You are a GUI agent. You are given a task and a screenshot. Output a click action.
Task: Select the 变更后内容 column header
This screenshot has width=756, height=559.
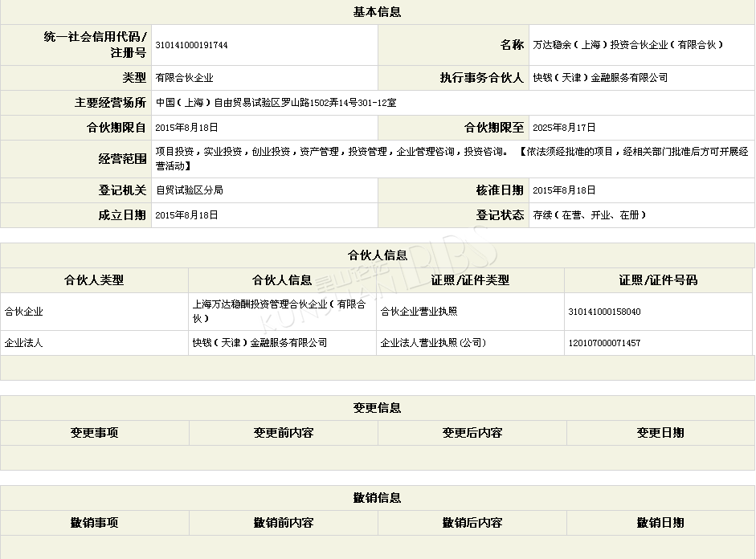pos(472,433)
